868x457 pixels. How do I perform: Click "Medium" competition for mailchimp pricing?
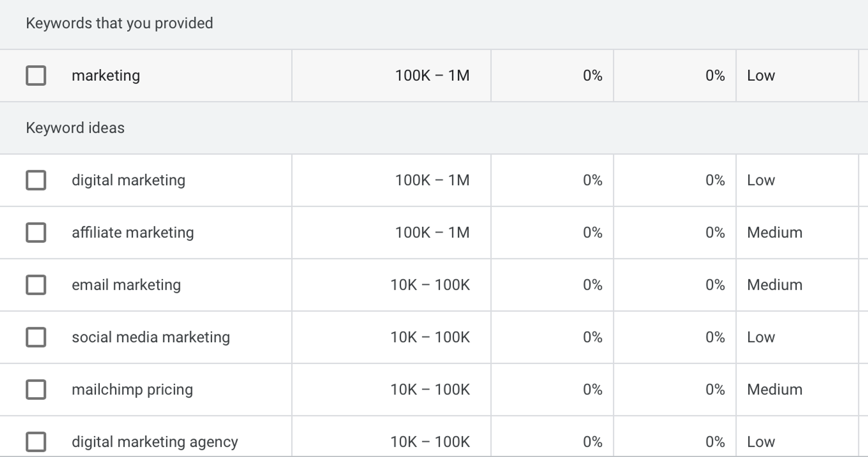774,390
